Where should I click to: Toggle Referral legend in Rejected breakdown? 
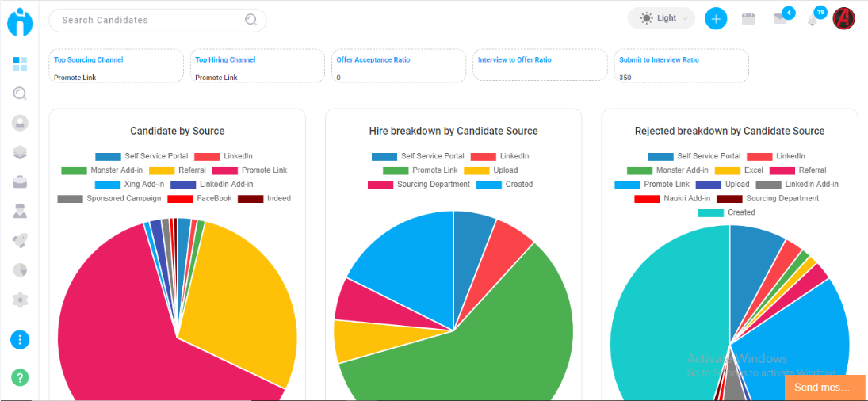[799, 170]
